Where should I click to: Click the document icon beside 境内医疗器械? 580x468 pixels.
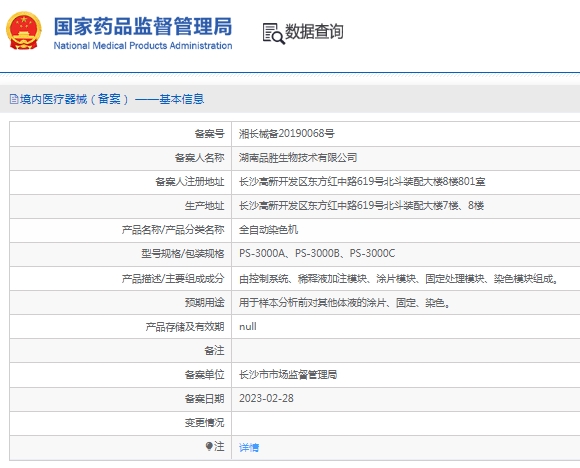[x=14, y=99]
